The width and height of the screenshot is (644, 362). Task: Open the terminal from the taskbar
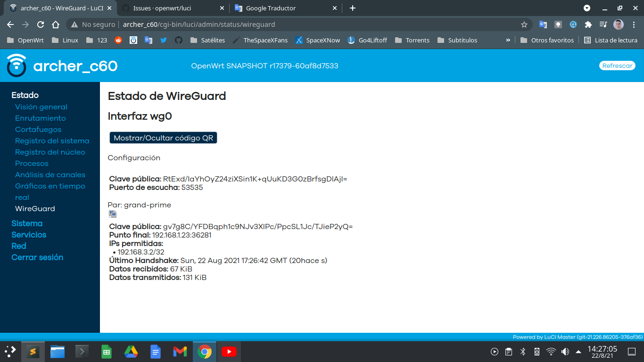point(82,352)
